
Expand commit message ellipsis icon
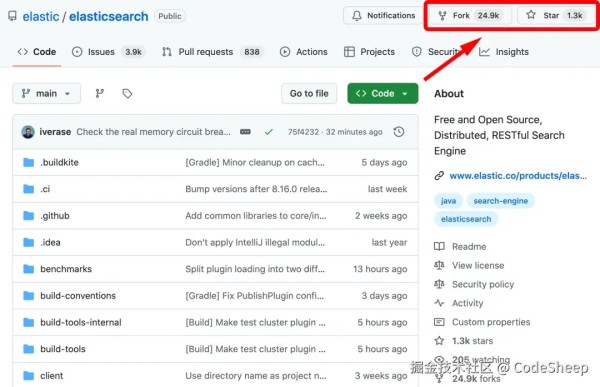pos(245,132)
